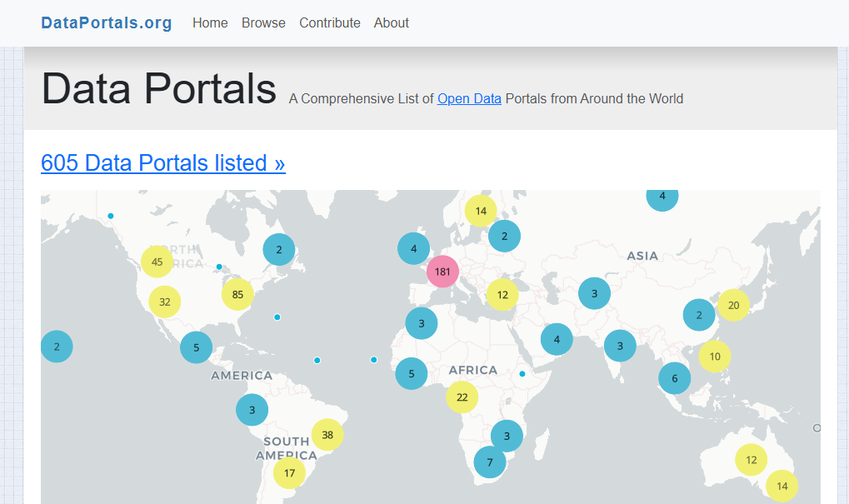
Task: Open the Home menu item
Action: coord(210,22)
